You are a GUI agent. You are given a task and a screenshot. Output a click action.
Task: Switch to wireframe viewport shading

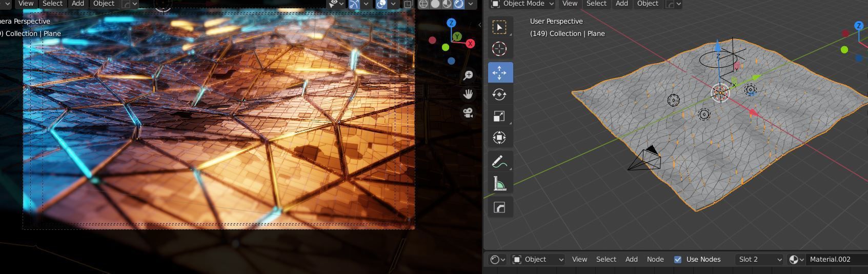(423, 4)
